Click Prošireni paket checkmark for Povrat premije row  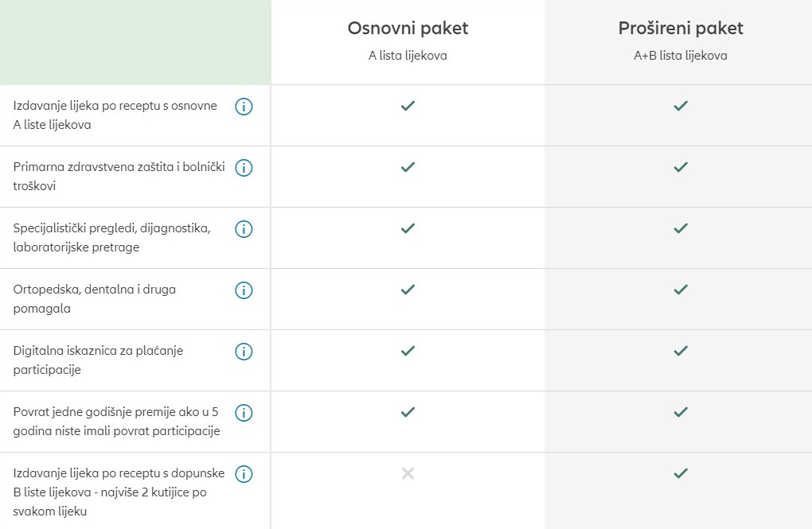tap(680, 412)
